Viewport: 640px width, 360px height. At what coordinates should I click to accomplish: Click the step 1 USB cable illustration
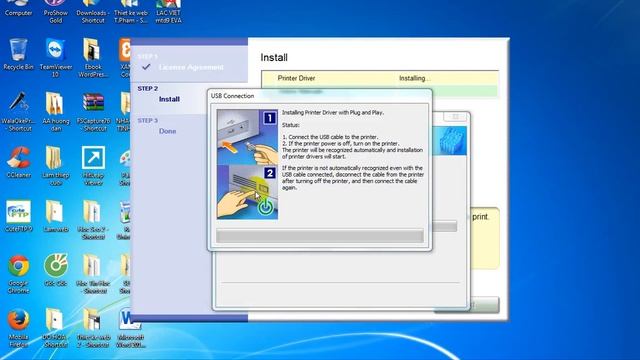point(247,137)
